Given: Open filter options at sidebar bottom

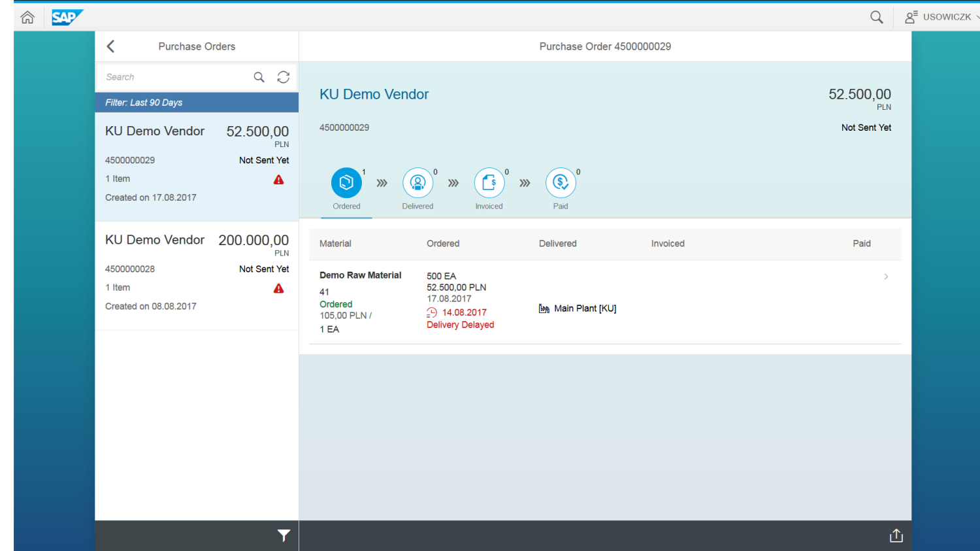Looking at the screenshot, I should [283, 535].
